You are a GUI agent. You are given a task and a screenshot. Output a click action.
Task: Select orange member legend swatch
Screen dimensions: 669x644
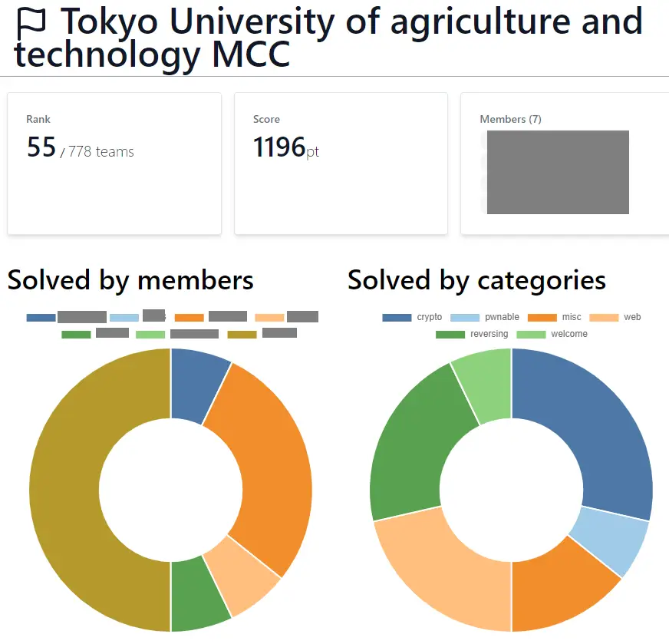[x=189, y=318]
